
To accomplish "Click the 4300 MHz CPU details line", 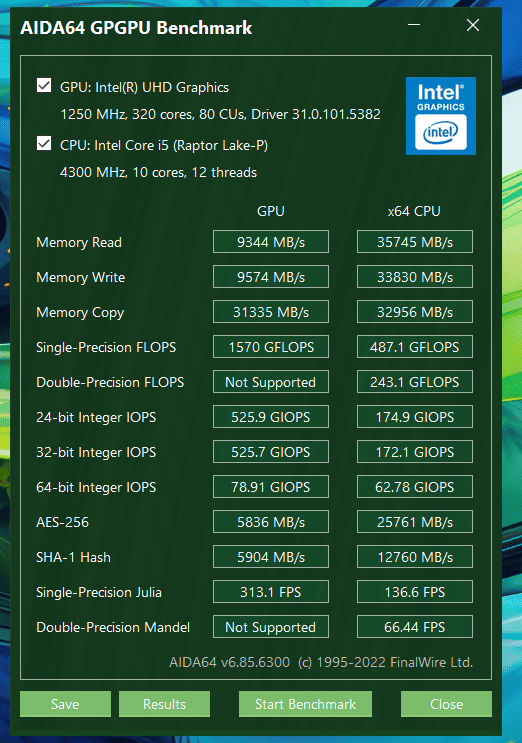I will (158, 172).
